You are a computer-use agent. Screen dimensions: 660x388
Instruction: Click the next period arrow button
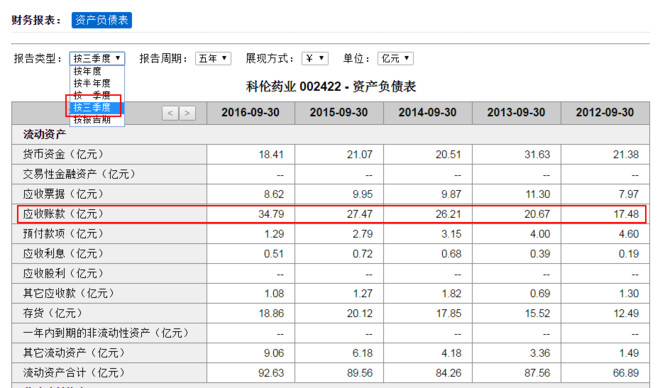pyautogui.click(x=187, y=113)
